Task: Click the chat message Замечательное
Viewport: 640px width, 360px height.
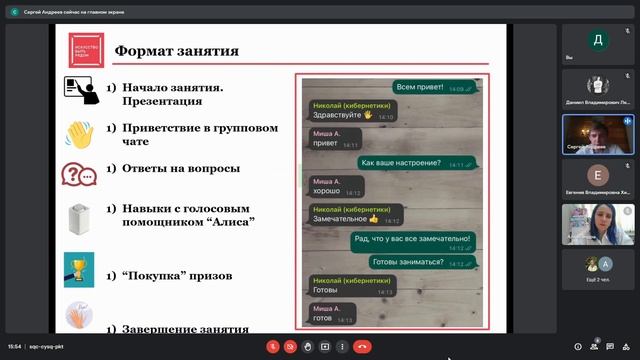Action: coord(356,215)
